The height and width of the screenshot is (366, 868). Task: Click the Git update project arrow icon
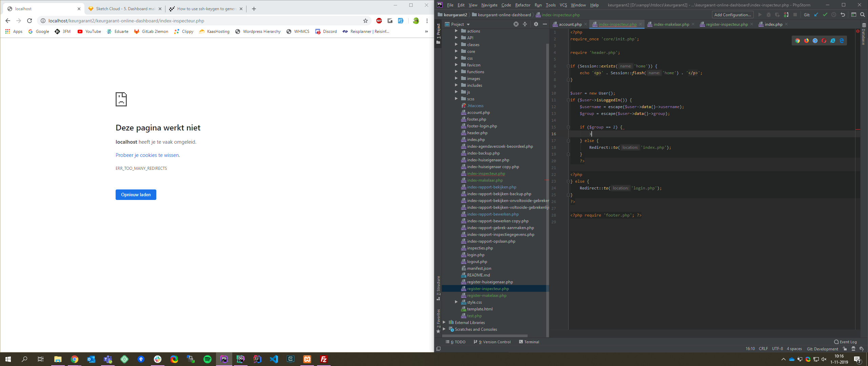point(816,15)
